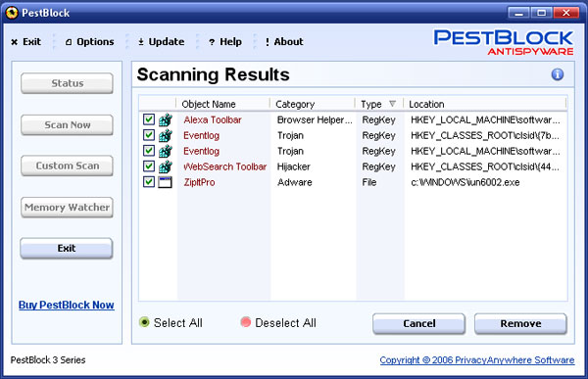
Task: Select the ZipItPro object name
Action: click(x=199, y=182)
